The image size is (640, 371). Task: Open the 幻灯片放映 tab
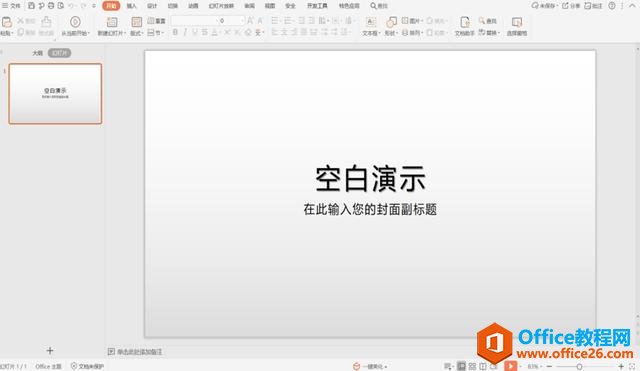pyautogui.click(x=221, y=6)
